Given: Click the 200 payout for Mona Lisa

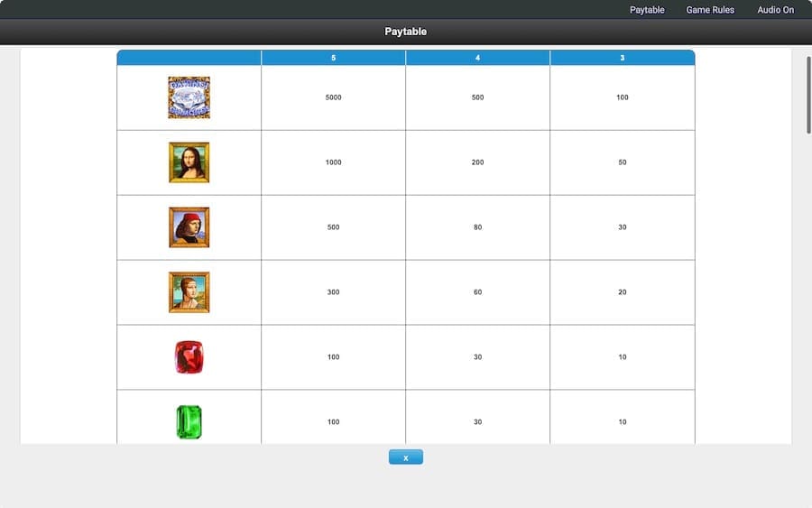Looking at the screenshot, I should (477, 162).
